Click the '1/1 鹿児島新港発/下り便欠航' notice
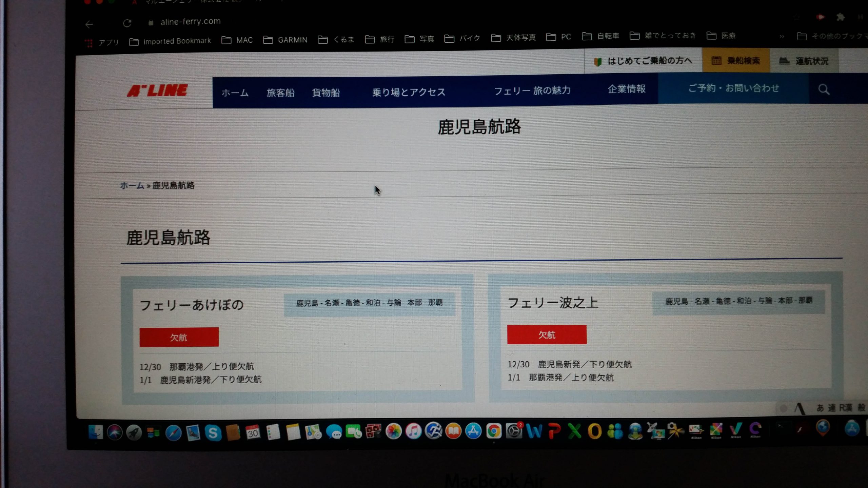Screen dimensions: 868x488 200,380
